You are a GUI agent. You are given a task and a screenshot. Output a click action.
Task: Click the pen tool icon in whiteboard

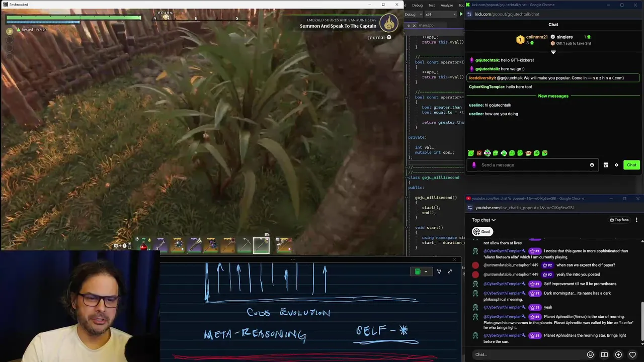439,271
